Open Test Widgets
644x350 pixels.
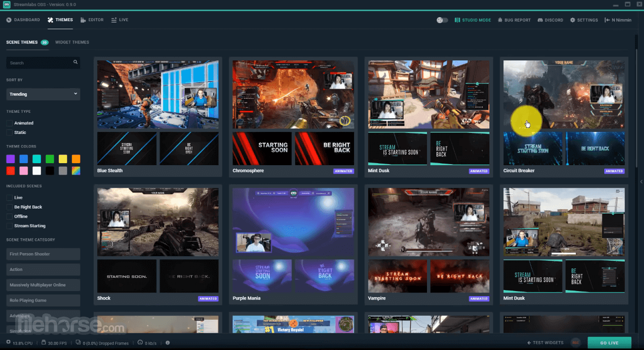[x=545, y=342]
